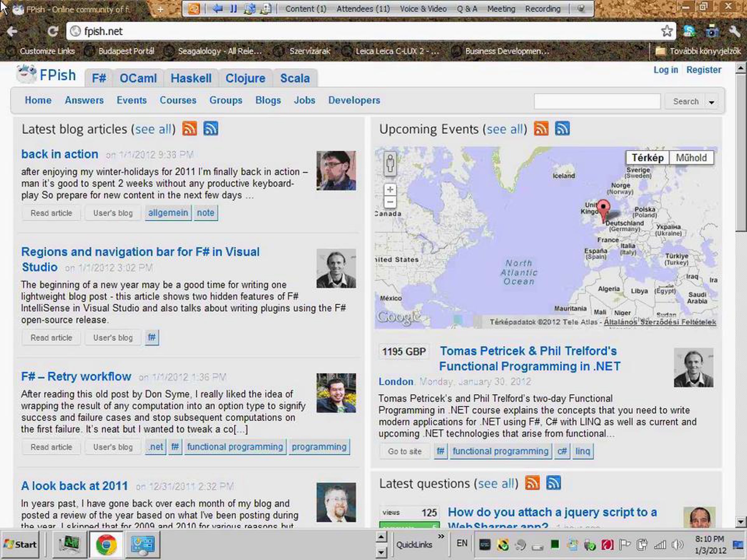Open blue feed icon for Latest questions

coord(553,483)
